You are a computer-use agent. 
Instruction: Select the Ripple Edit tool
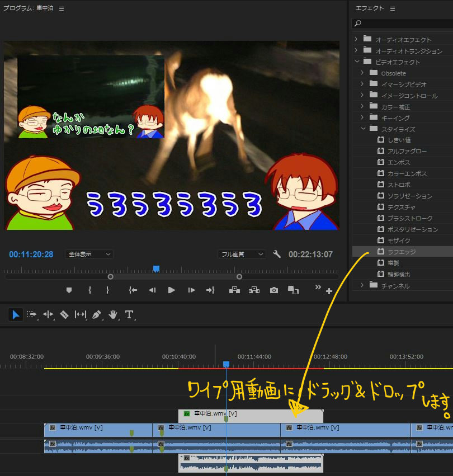pos(48,314)
